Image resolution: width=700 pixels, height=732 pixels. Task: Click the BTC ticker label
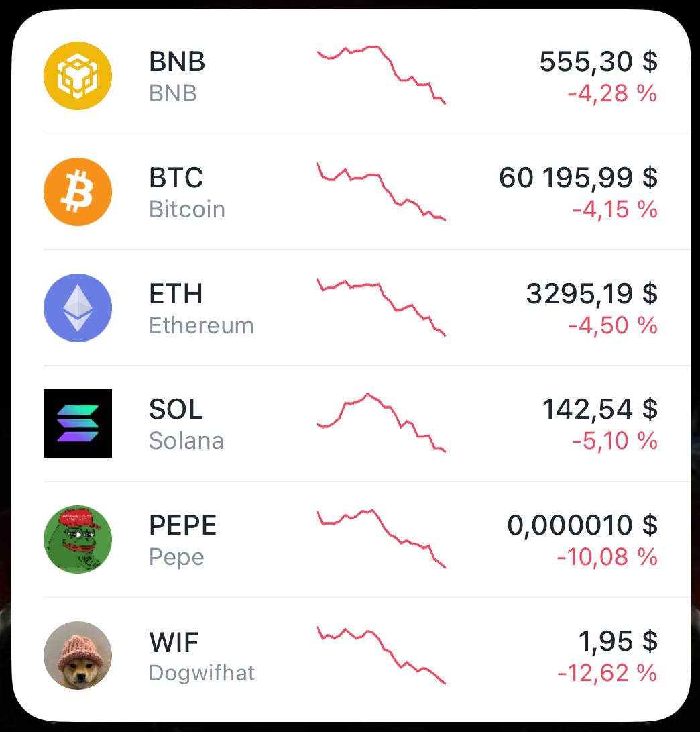tap(176, 178)
